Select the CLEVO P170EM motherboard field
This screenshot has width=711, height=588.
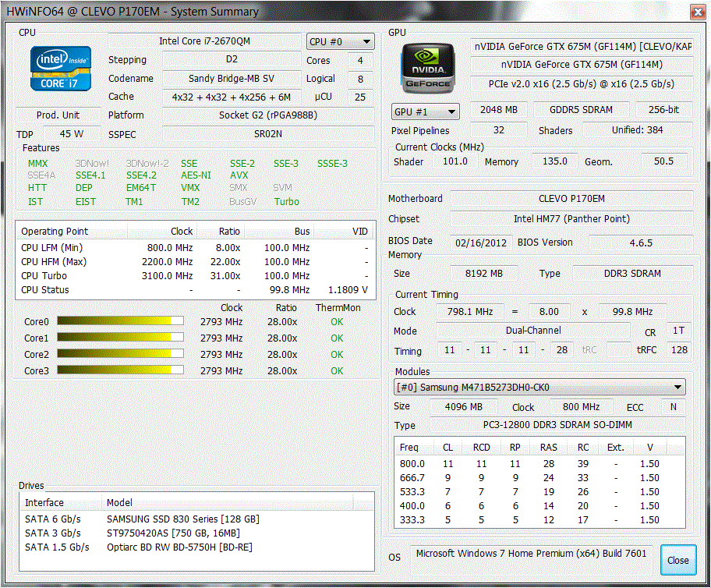(571, 198)
